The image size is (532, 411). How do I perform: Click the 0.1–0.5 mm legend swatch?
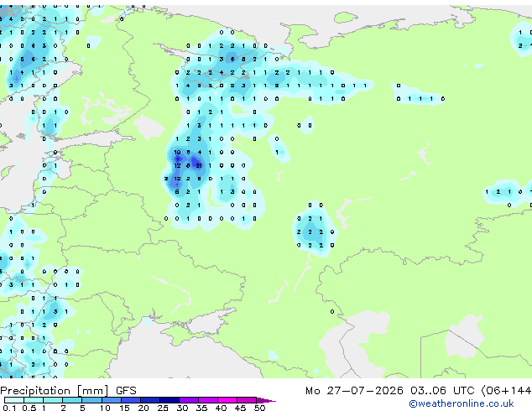pyautogui.click(x=14, y=400)
